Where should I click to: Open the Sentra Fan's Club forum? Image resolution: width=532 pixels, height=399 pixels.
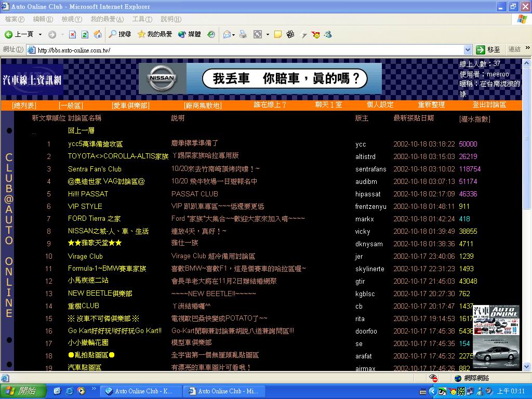(x=95, y=169)
